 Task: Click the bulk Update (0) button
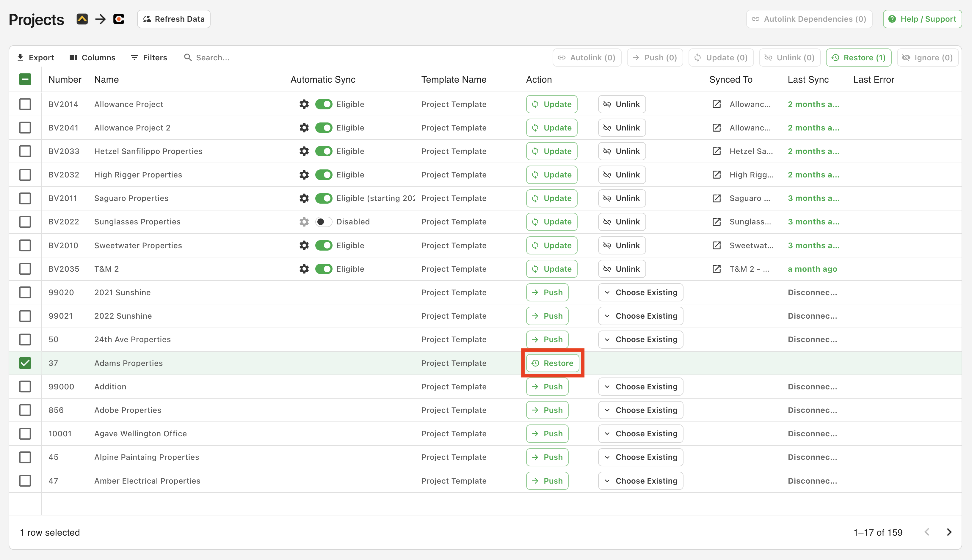[721, 58]
